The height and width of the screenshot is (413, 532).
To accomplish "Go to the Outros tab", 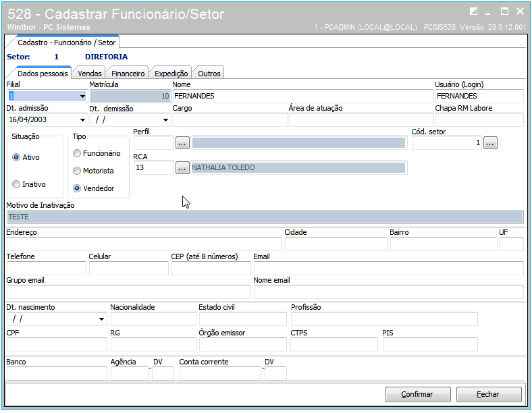I will (209, 74).
